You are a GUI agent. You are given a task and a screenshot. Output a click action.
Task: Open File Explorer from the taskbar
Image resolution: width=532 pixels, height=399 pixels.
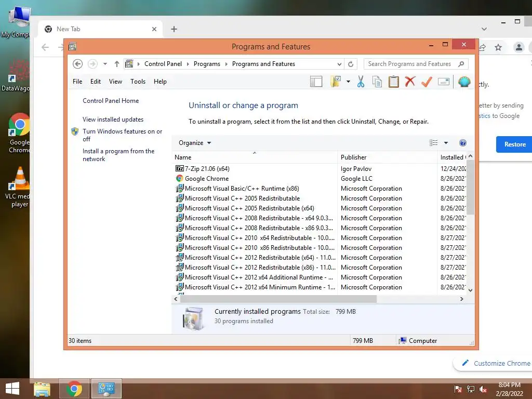click(42, 389)
